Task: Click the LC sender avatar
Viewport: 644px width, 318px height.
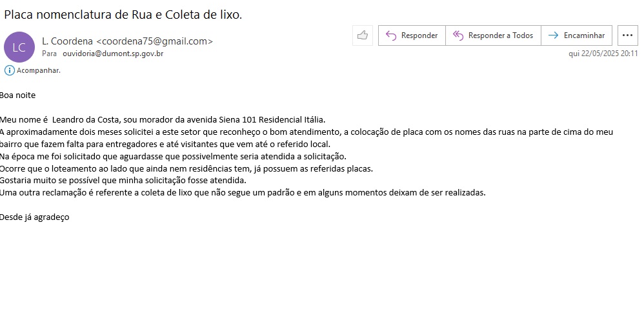Action: point(19,47)
